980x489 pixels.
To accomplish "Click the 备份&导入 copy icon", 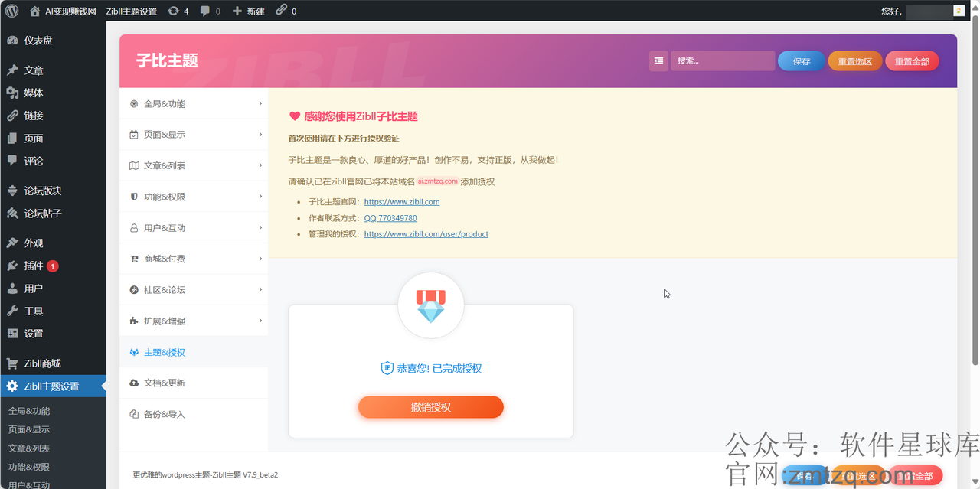I will (135, 414).
